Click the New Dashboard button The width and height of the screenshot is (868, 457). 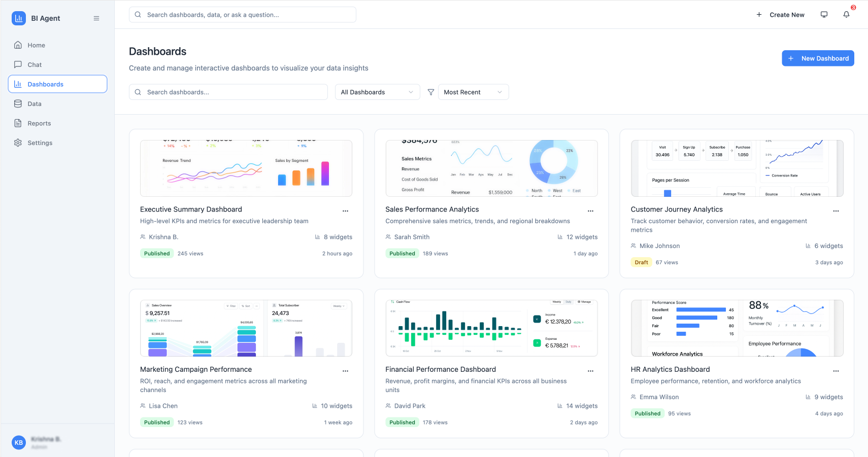tap(818, 58)
